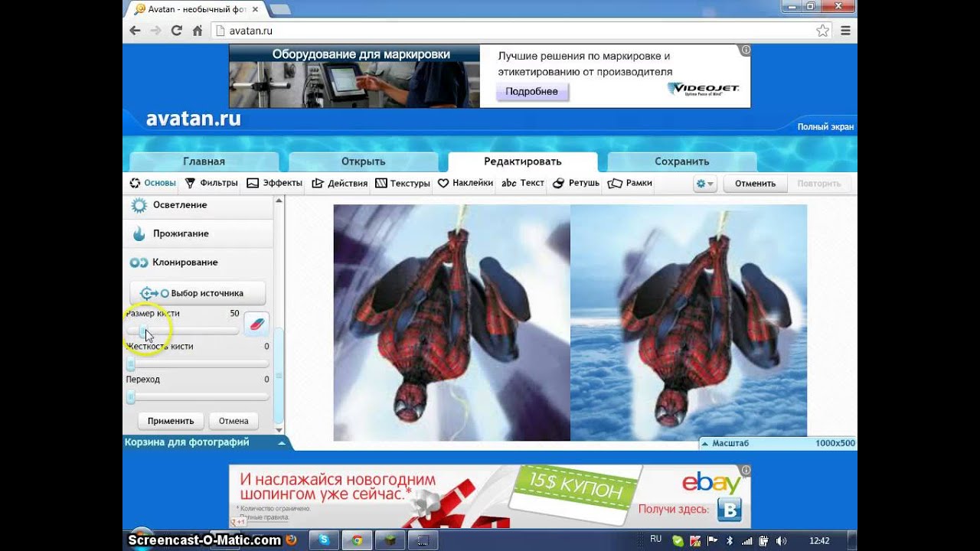Click the Полный экран fullscreen link
This screenshot has width=980, height=551.
point(825,127)
